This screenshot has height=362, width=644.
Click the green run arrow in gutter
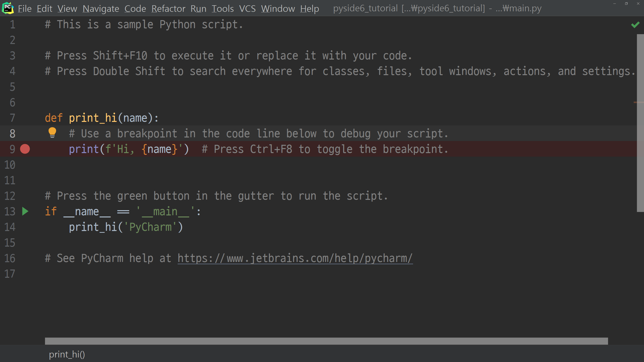click(25, 211)
